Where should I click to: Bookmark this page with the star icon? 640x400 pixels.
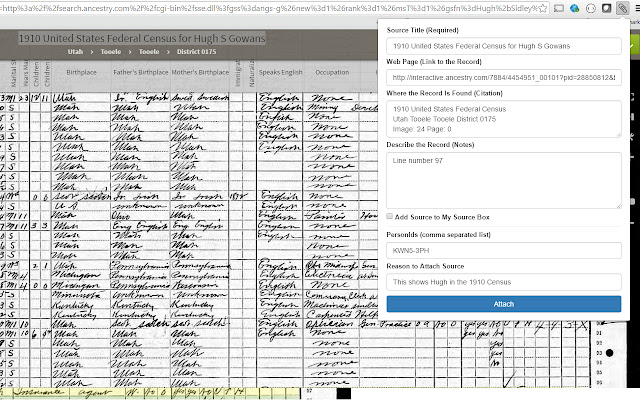pos(543,8)
